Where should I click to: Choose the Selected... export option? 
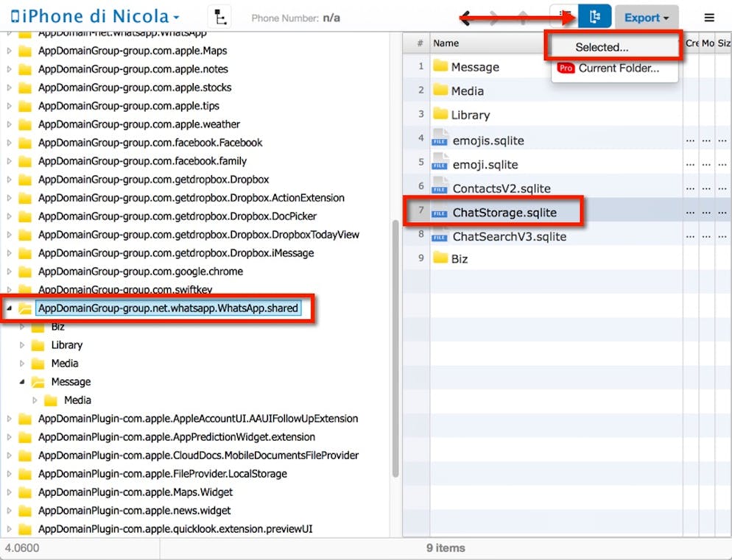pos(602,47)
